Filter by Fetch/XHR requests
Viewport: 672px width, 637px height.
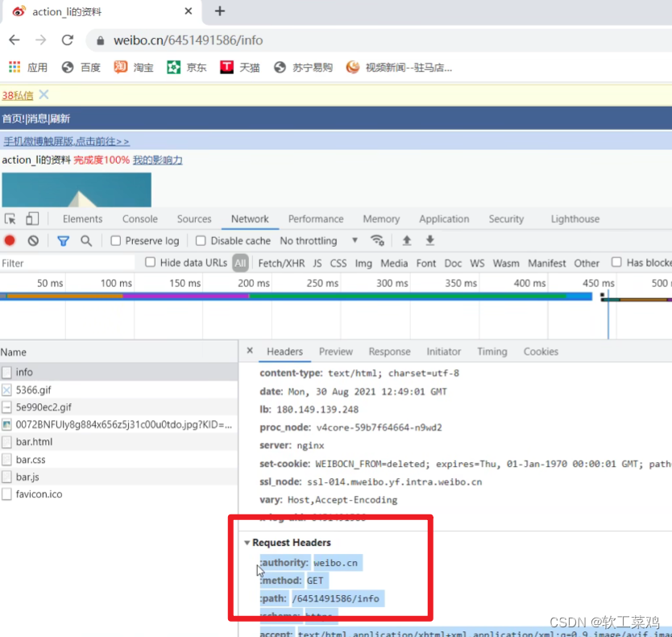click(281, 263)
